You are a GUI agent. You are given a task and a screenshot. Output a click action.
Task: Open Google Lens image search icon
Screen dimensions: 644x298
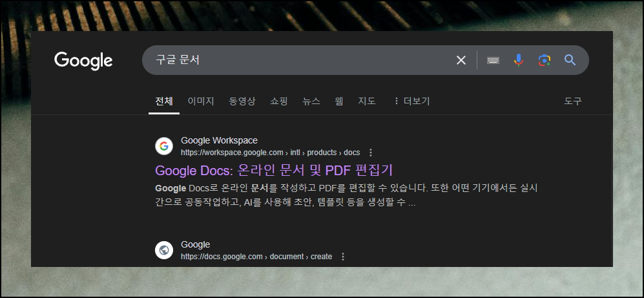pyautogui.click(x=544, y=60)
